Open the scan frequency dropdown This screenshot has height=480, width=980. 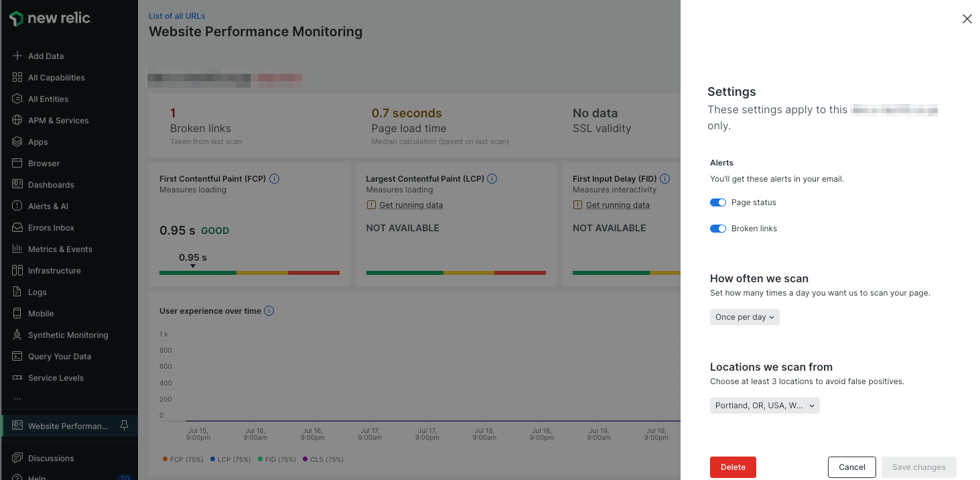[x=744, y=316]
